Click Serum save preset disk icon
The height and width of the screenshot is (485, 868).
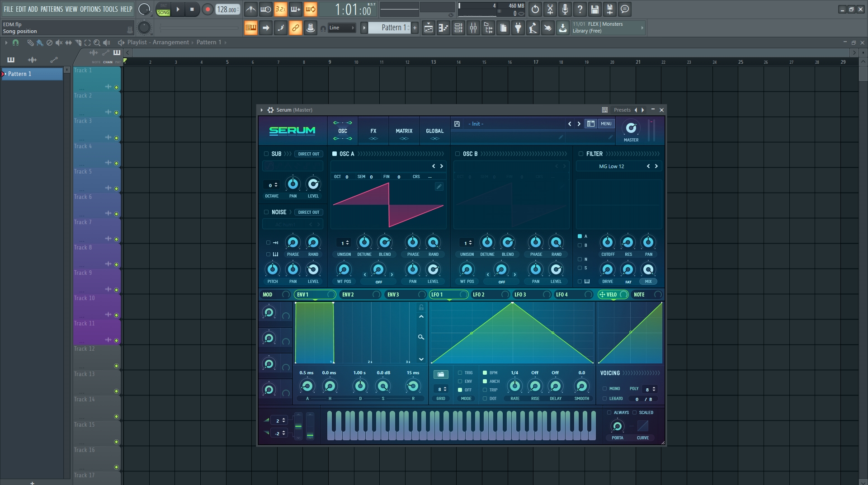coord(457,124)
